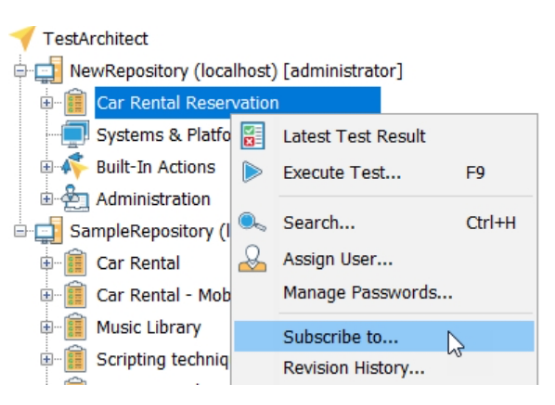Select the Car Rental project item
The height and width of the screenshot is (405, 555).
click(138, 263)
